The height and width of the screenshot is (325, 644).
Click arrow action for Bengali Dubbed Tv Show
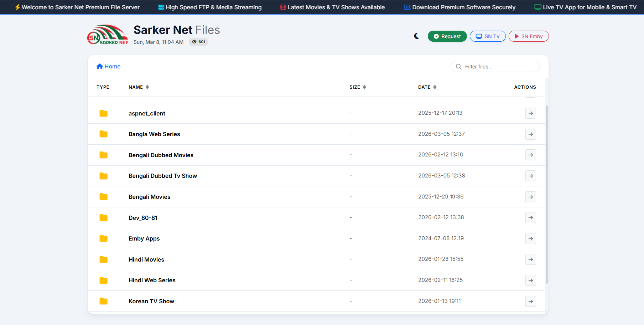[x=531, y=176]
